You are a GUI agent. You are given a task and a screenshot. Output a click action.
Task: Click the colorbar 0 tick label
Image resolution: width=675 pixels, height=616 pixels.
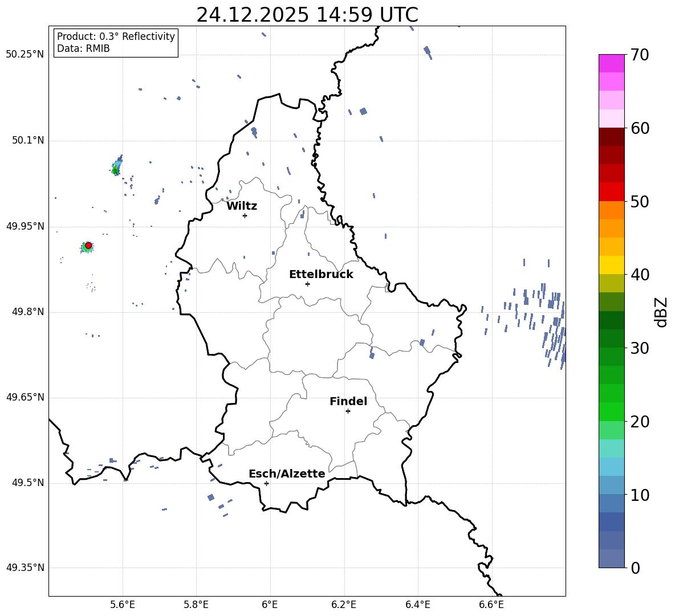click(635, 568)
